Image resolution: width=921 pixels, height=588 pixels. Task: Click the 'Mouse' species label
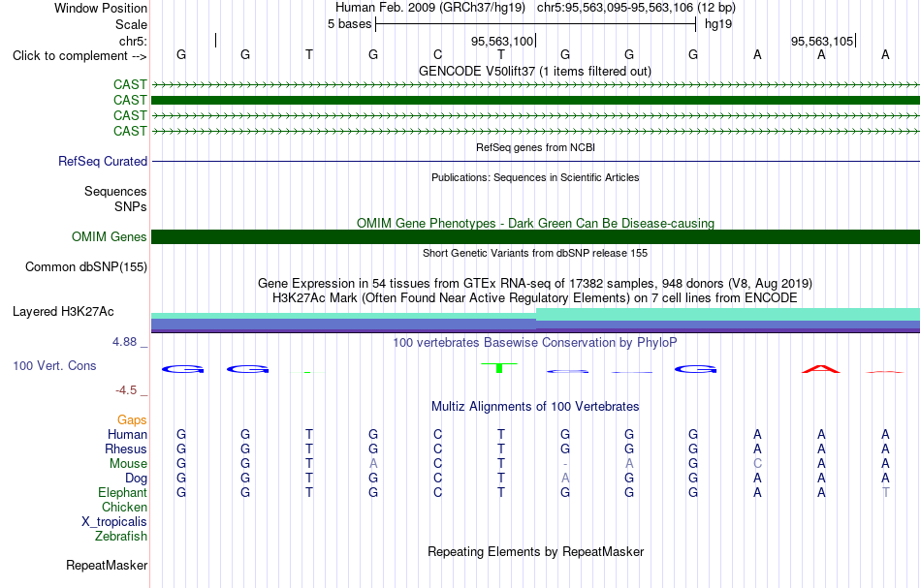[128, 464]
